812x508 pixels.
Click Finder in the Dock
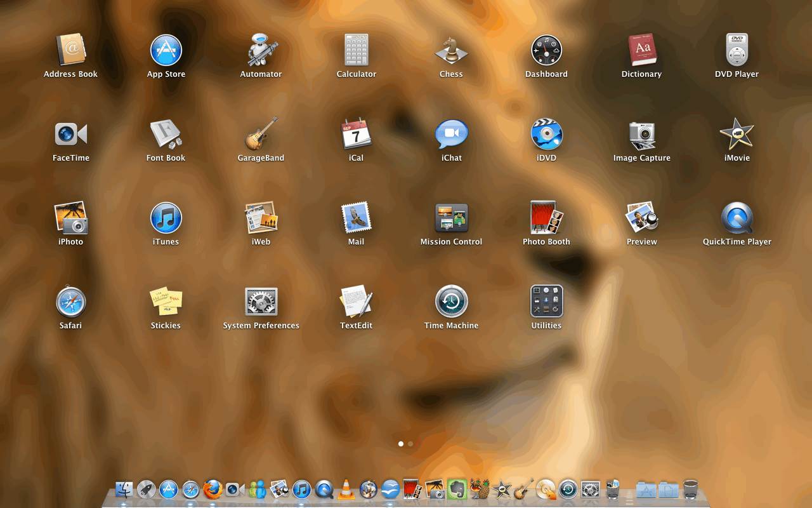(x=124, y=490)
